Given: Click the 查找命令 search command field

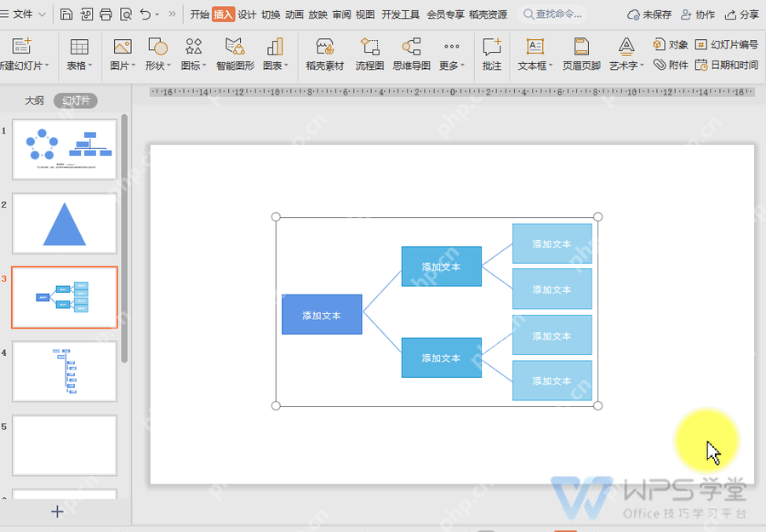Looking at the screenshot, I should pyautogui.click(x=552, y=14).
